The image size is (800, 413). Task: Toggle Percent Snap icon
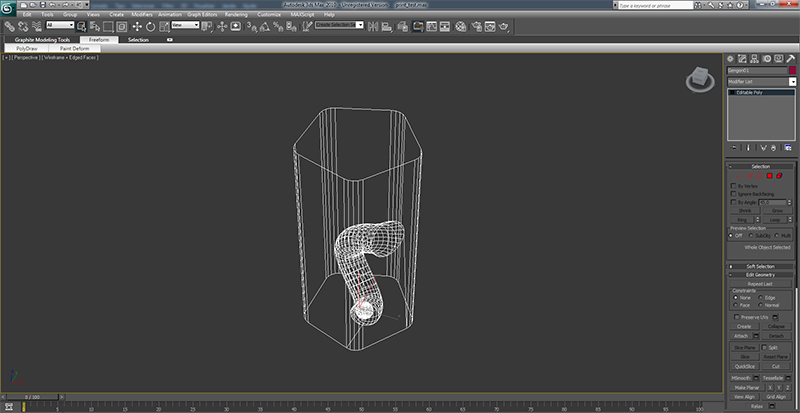[278, 27]
